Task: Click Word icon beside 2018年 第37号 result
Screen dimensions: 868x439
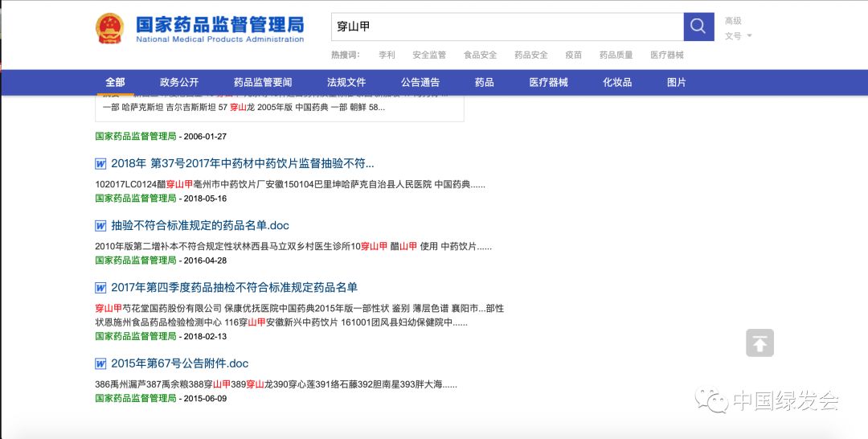Action: 100,163
